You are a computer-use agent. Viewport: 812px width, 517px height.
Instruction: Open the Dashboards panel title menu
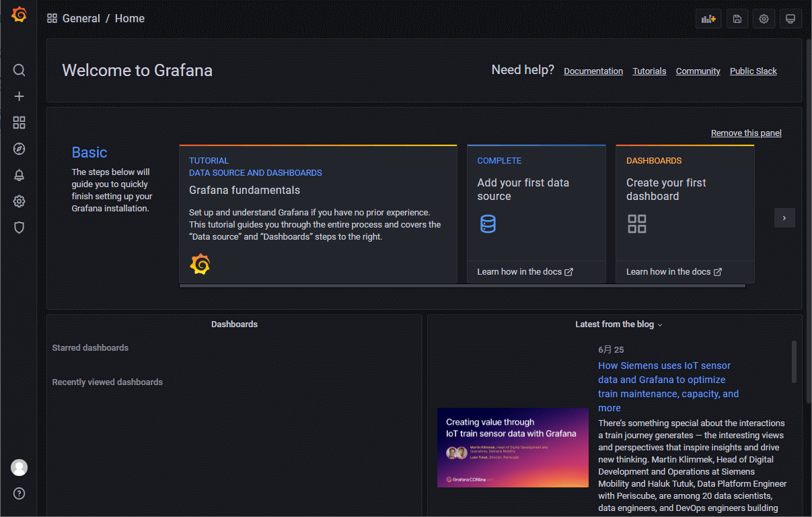tap(234, 324)
